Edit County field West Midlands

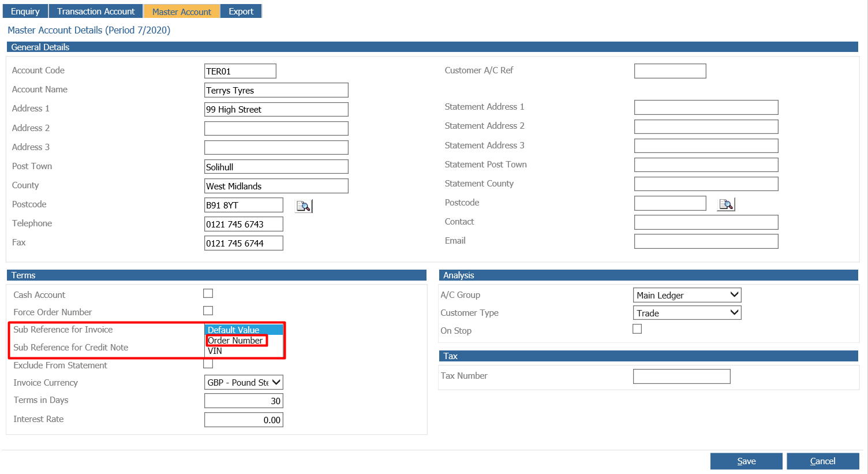(276, 186)
